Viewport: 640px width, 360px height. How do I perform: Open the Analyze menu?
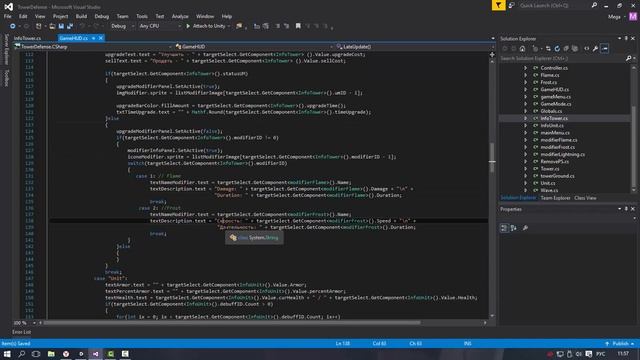pyautogui.click(x=180, y=16)
